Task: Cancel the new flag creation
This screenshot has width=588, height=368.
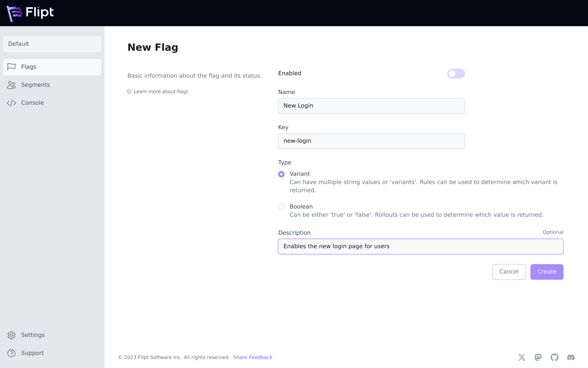Action: click(x=509, y=272)
